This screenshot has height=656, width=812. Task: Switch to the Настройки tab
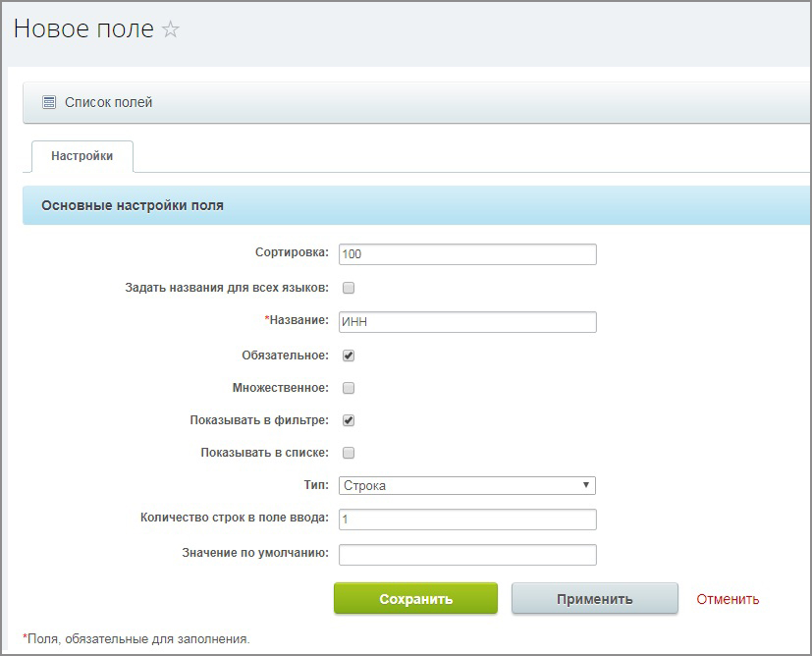click(81, 156)
